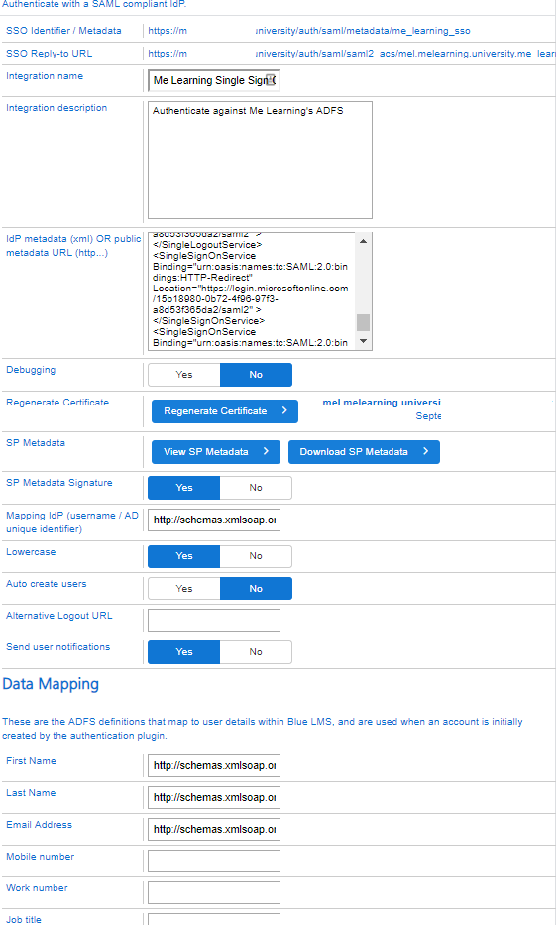This screenshot has height=925, width=560.
Task: Click the SSO Identifier / Metadata URL
Action: [309, 31]
